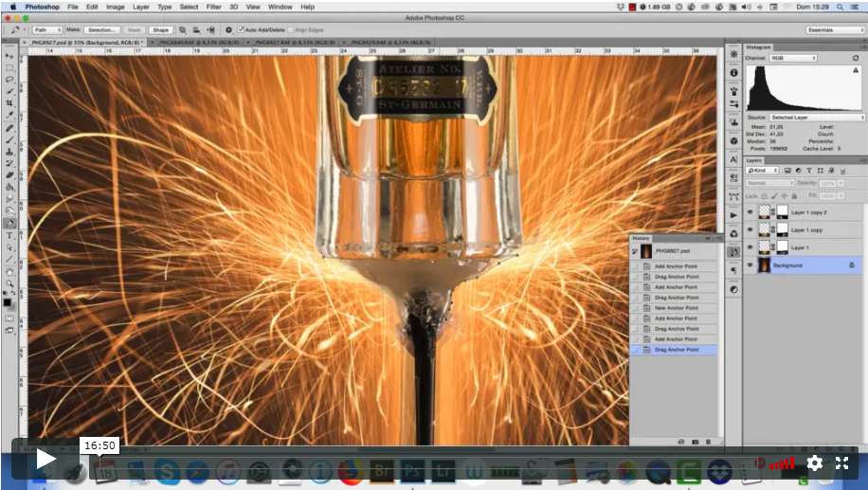
Task: Open the Path mode dropdown
Action: point(46,30)
